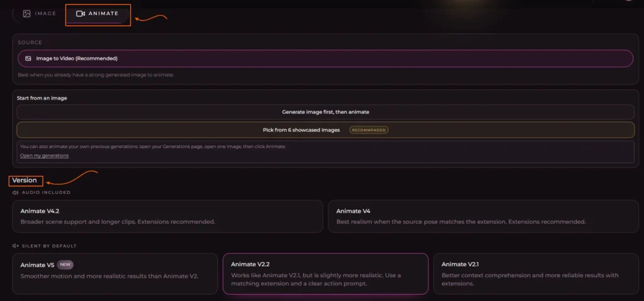Viewport: 644px width, 301px height.
Task: Select the Animate V2.2 card
Action: 325,274
